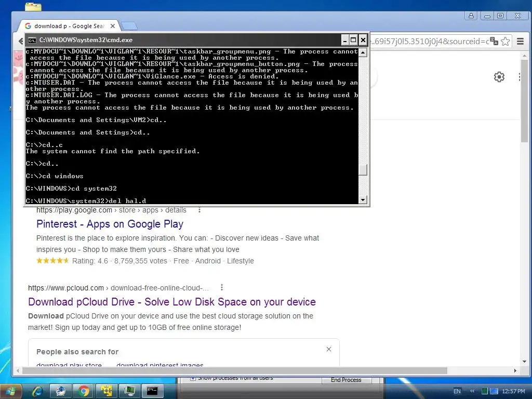This screenshot has height=399, width=532.
Task: Click the pCloud result description text
Action: pyautogui.click(x=170, y=322)
